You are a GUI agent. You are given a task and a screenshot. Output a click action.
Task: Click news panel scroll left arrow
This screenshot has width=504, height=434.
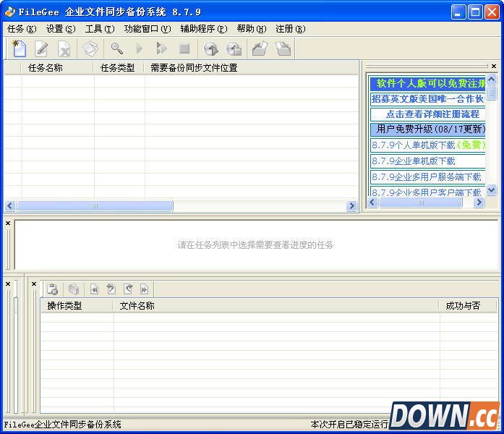372,203
